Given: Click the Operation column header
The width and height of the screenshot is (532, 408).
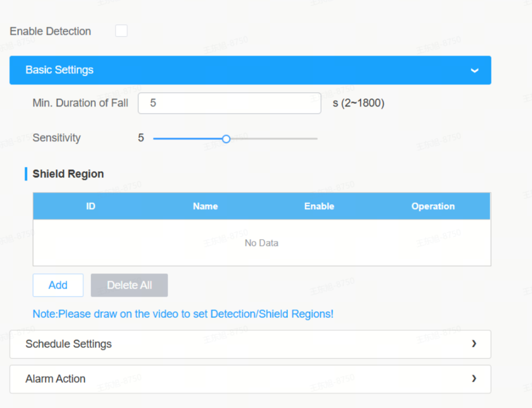Looking at the screenshot, I should [433, 206].
